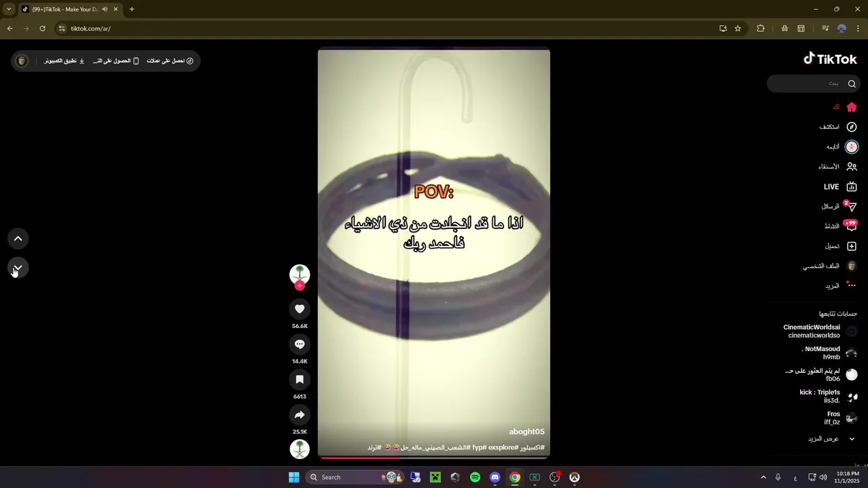Open the Chrome profile avatar
Image resolution: width=868 pixels, height=488 pixels.
tap(842, 28)
